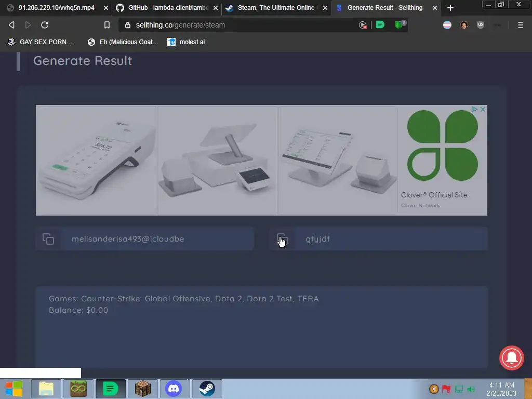Copy the password using its copy icon

(282, 239)
